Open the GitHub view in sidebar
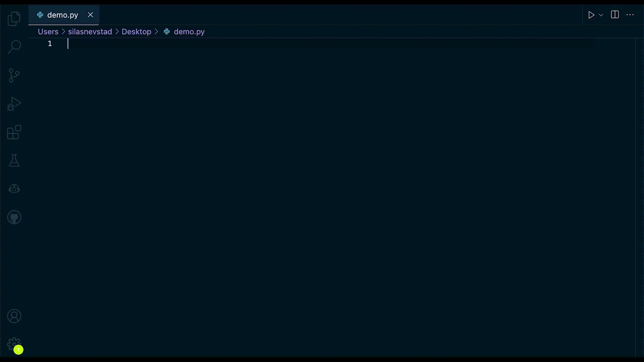644x362 pixels. [14, 217]
